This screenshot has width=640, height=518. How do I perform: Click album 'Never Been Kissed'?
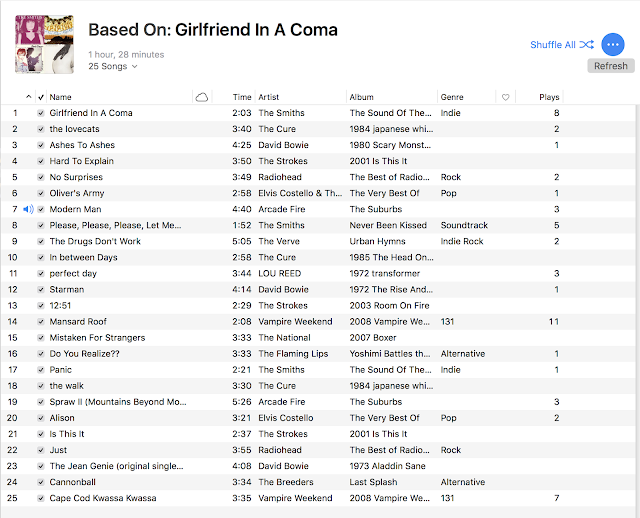coord(388,225)
